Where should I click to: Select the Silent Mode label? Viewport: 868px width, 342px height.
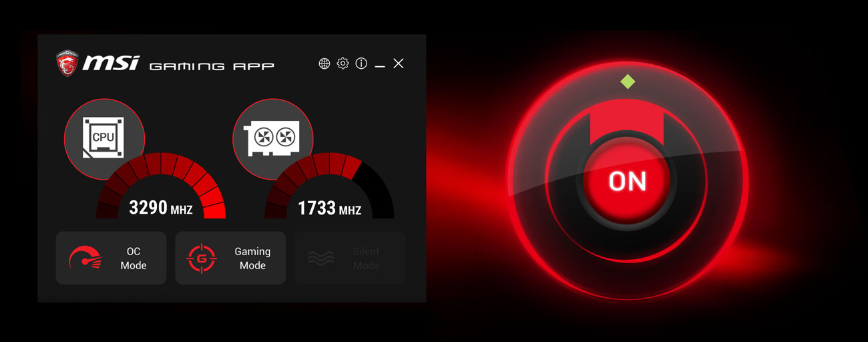[366, 259]
